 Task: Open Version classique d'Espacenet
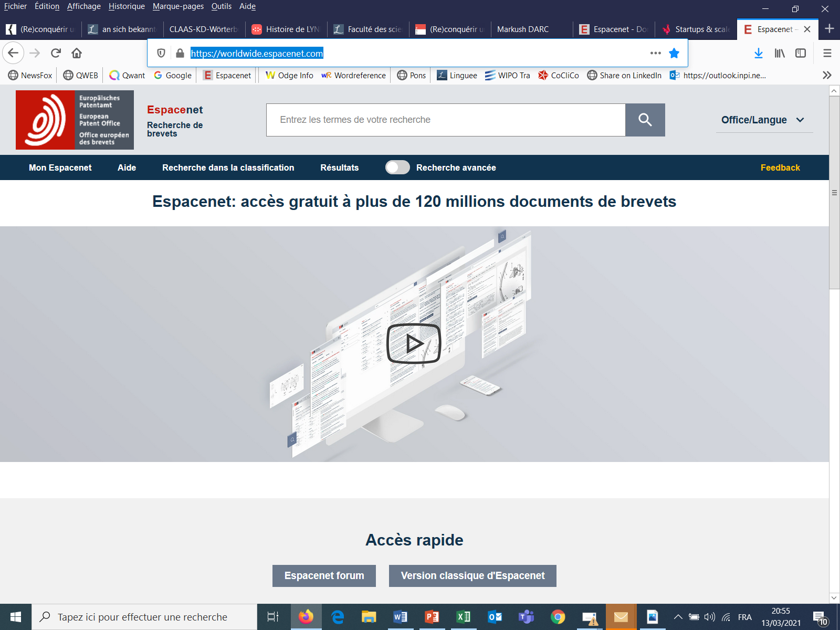(472, 576)
